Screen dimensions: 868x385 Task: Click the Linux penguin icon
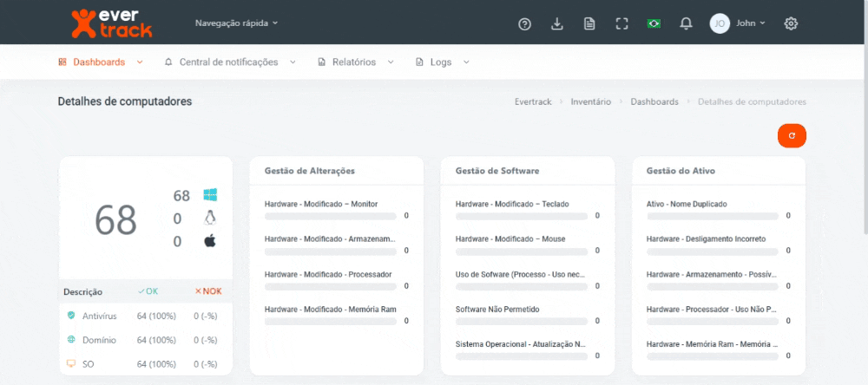210,218
